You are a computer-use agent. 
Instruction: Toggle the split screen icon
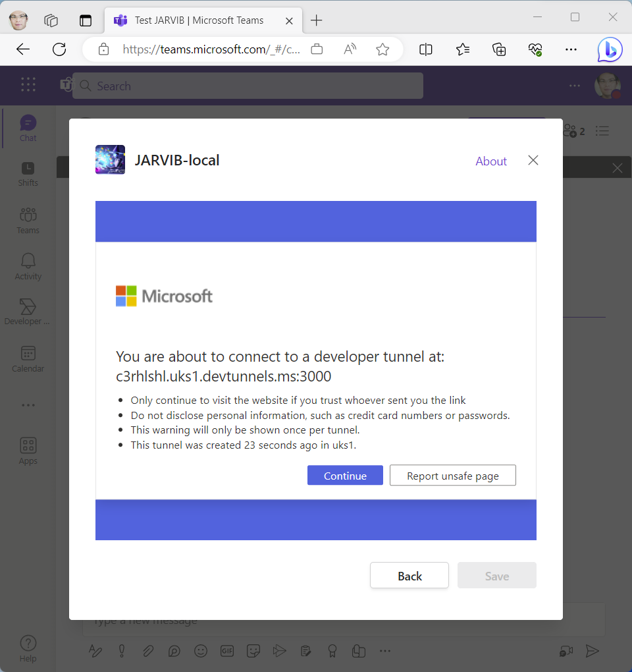point(426,49)
